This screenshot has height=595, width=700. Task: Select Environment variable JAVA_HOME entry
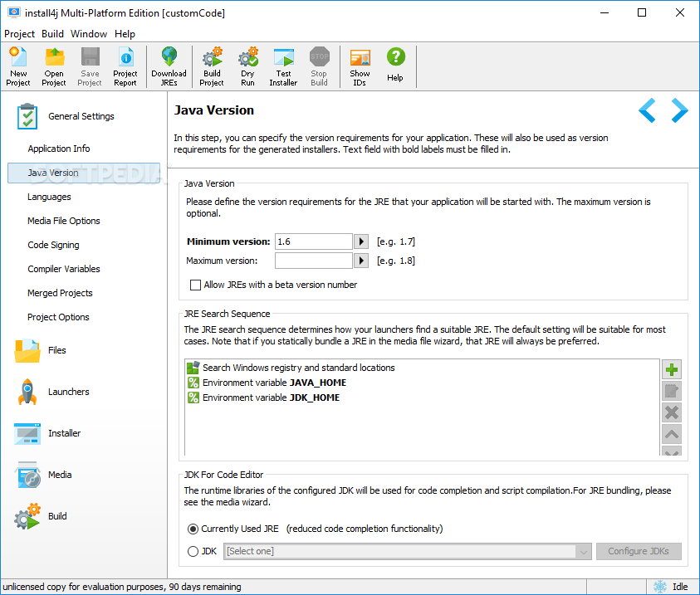click(267, 383)
